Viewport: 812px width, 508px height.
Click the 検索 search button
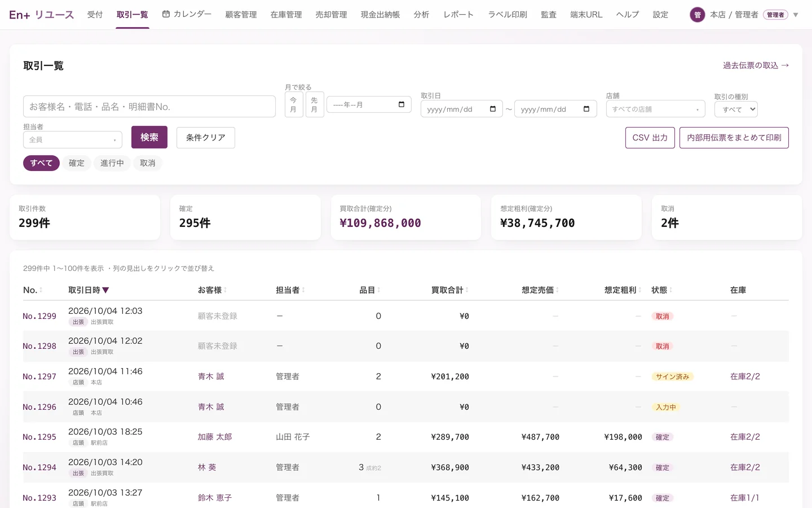[149, 137]
